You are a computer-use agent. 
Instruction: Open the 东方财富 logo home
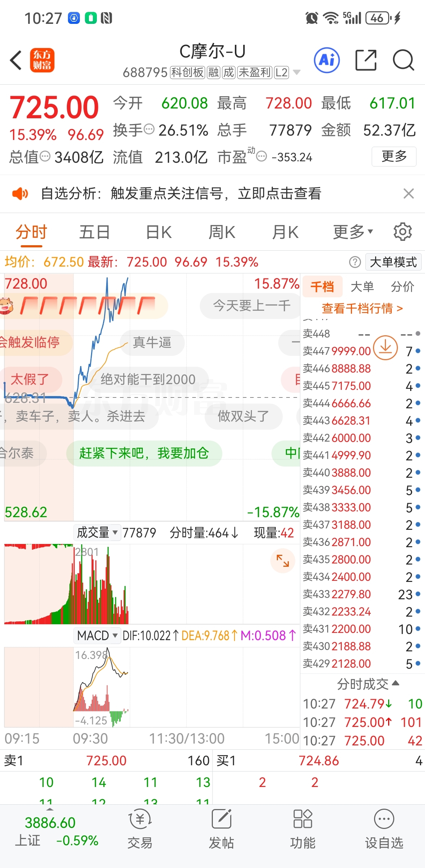(42, 60)
